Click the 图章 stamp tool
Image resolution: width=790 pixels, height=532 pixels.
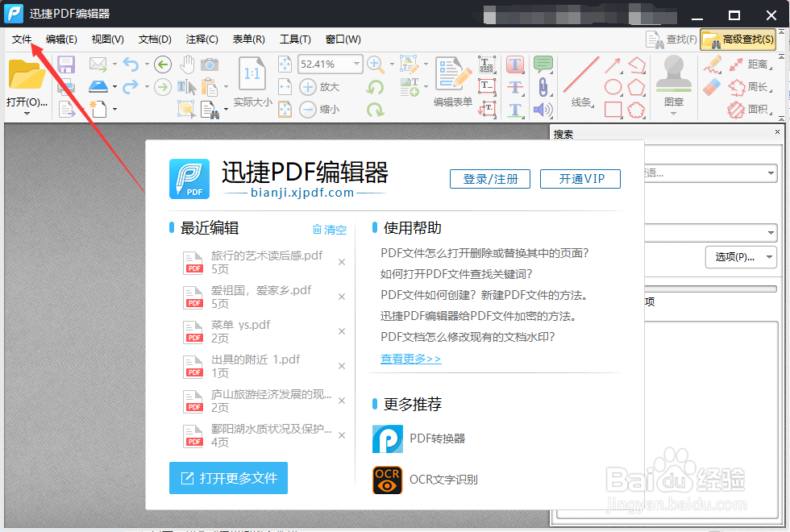point(674,82)
